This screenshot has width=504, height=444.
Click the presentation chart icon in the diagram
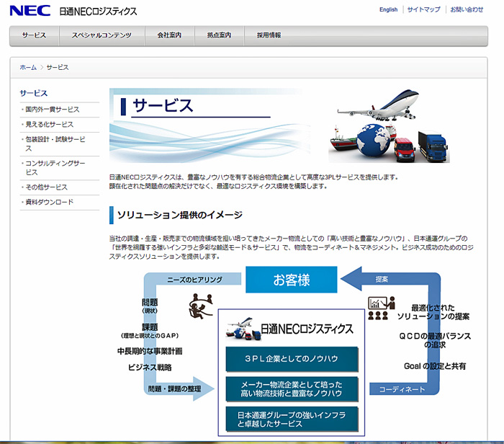click(x=381, y=308)
